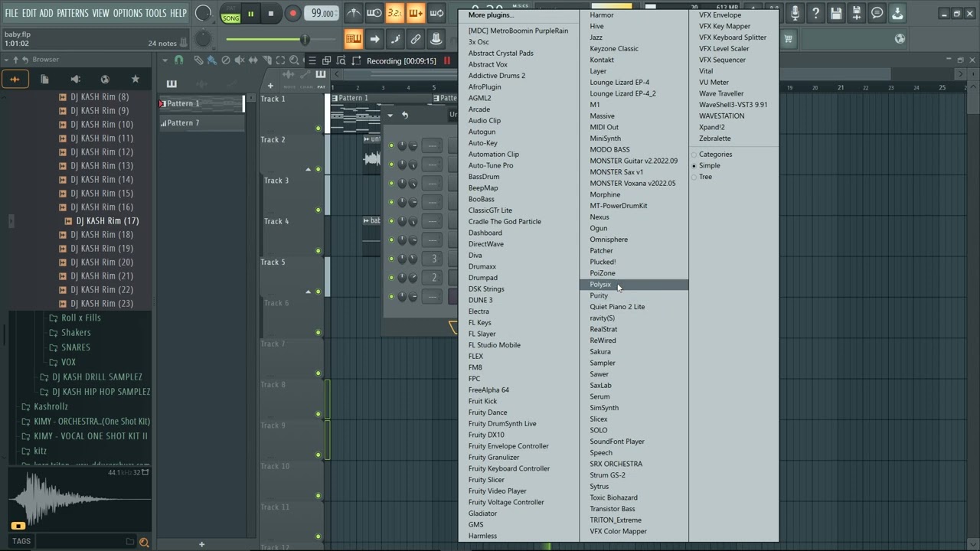
Task: Click More plugins... at list top
Action: coord(491,15)
